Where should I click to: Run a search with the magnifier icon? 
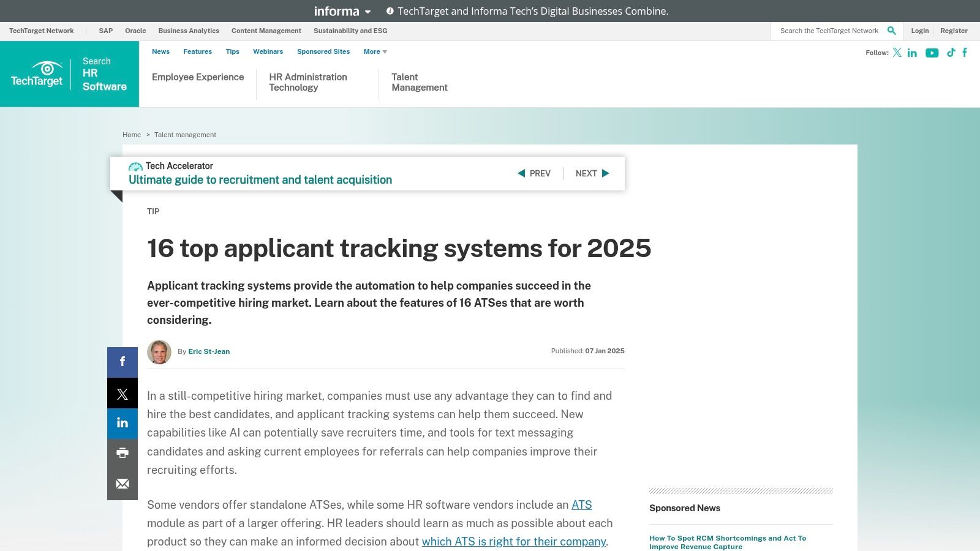click(x=891, y=30)
